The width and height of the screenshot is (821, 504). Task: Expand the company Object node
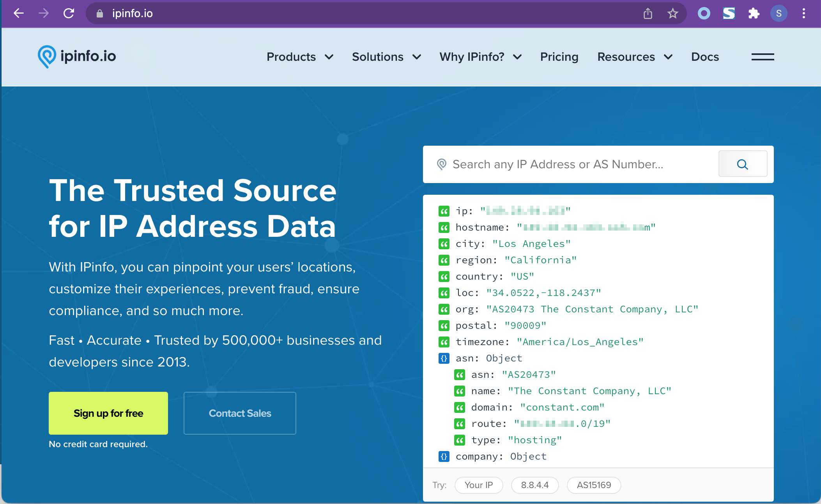(x=444, y=456)
